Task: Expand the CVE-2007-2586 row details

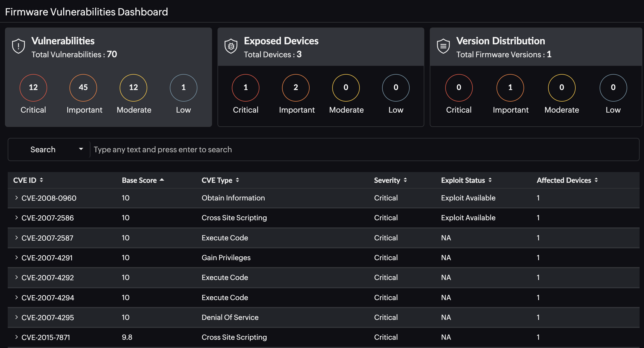Action: (x=15, y=218)
